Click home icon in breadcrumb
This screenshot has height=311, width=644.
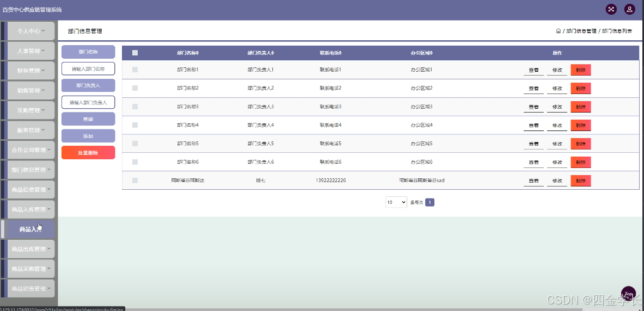558,31
